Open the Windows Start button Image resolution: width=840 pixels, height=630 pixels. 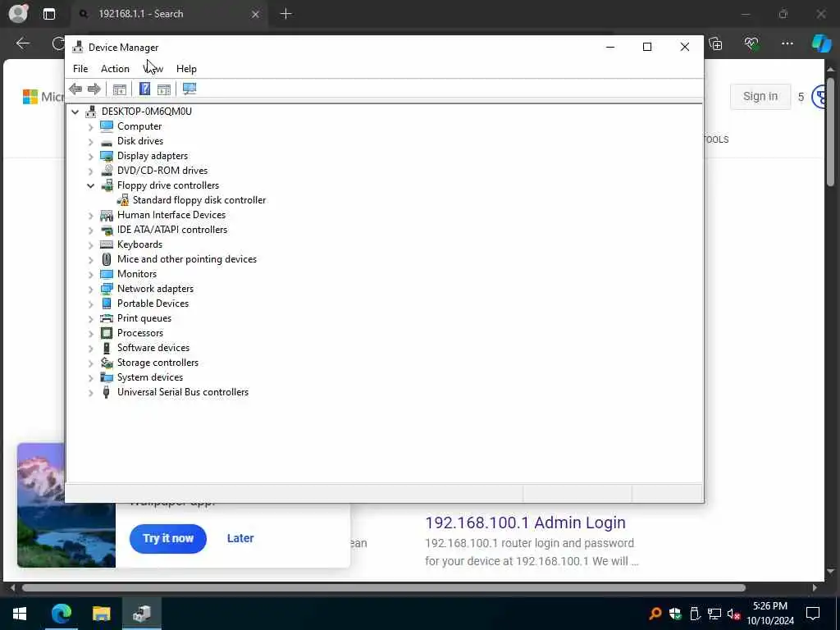click(20, 614)
